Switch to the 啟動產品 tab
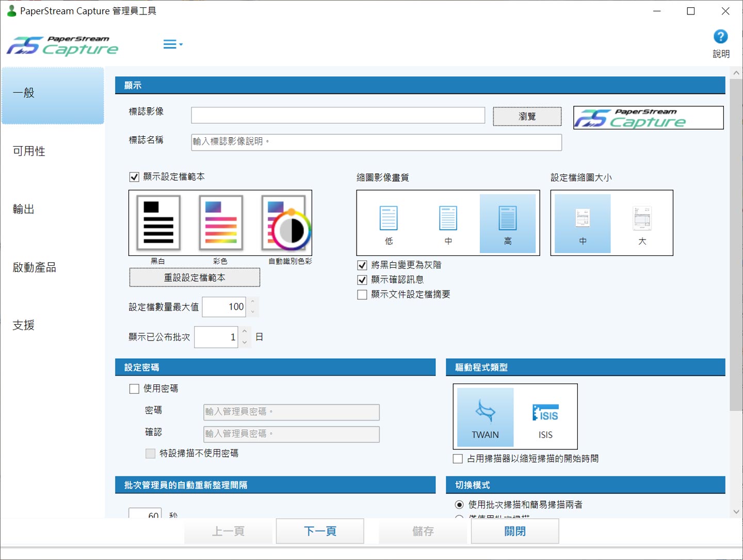The width and height of the screenshot is (743, 560). [x=53, y=267]
